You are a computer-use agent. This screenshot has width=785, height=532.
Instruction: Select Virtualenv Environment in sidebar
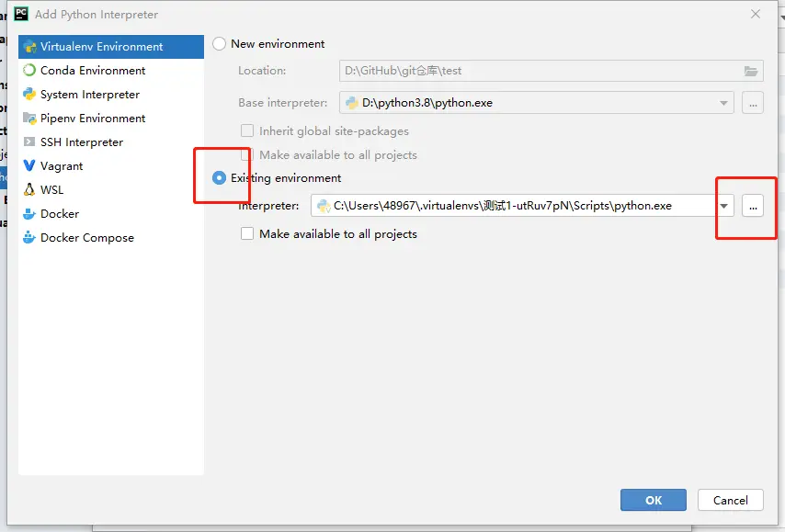pos(111,47)
